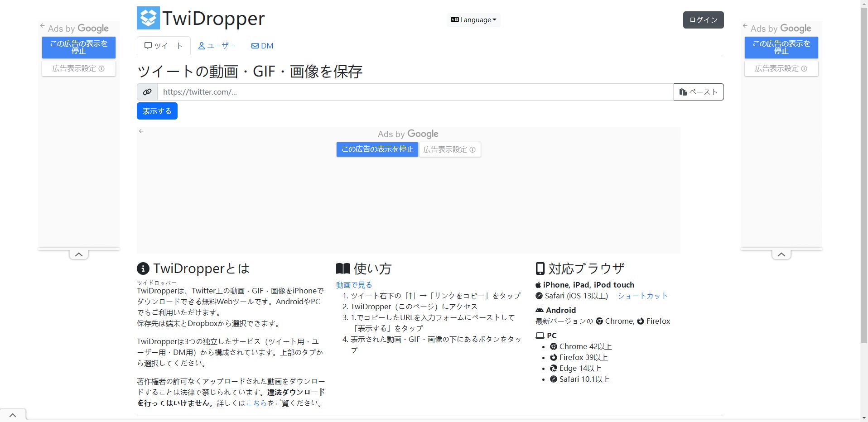This screenshot has height=422, width=868.
Task: Focus the tweet URL input field
Action: [415, 92]
